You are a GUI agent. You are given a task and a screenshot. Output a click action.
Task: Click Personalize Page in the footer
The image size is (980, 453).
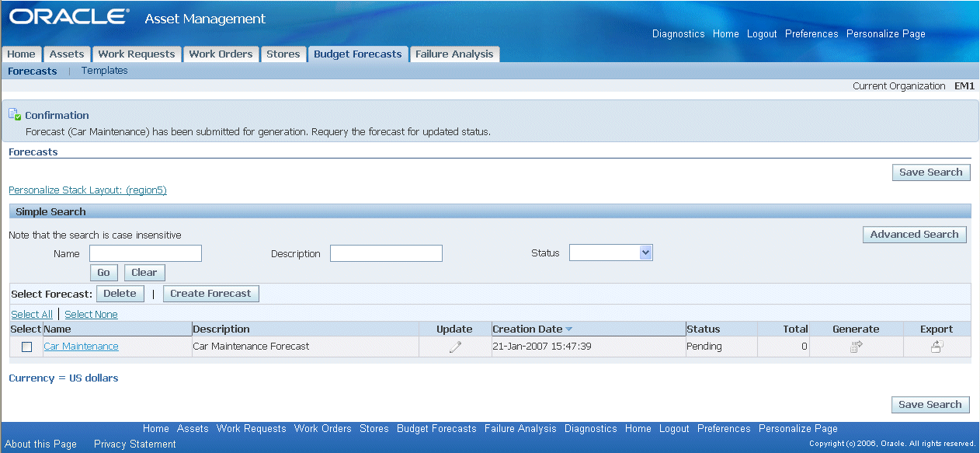coord(798,429)
